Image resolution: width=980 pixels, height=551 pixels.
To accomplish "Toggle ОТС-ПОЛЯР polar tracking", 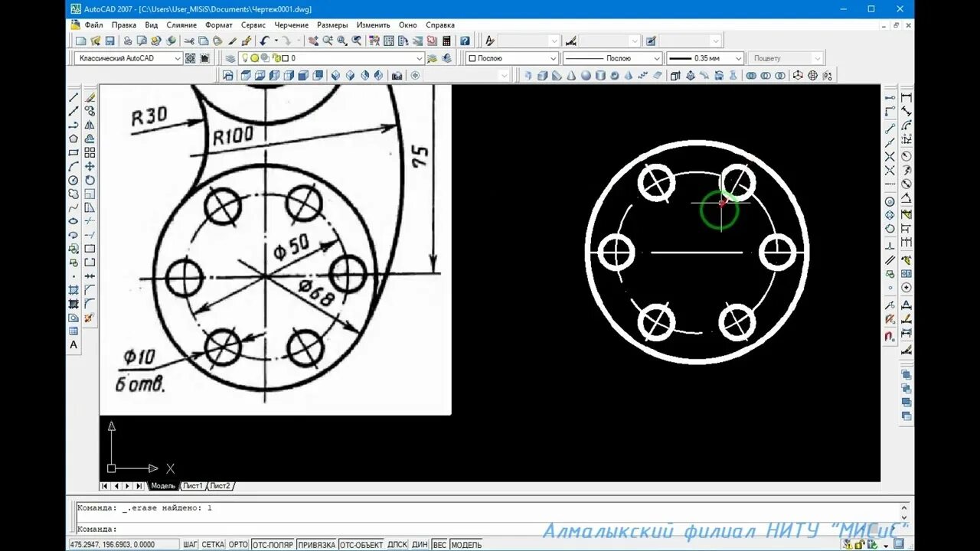I will (x=273, y=545).
